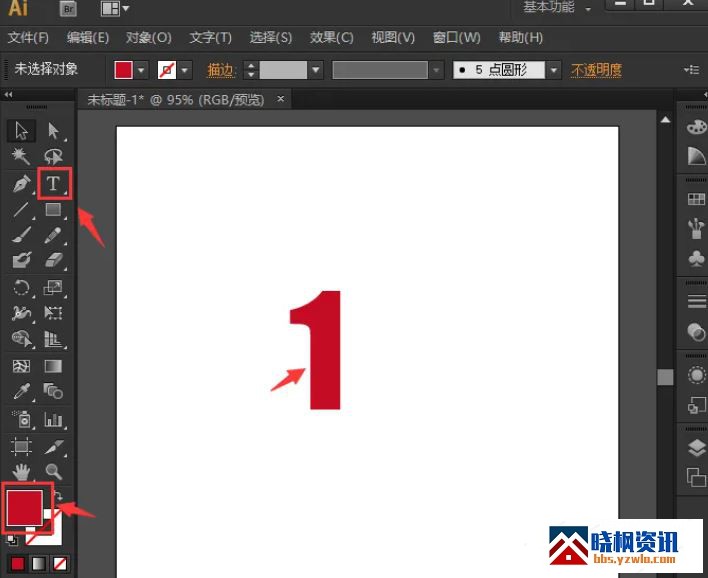Select the Rectangle shape tool
The width and height of the screenshot is (708, 578).
coord(54,210)
